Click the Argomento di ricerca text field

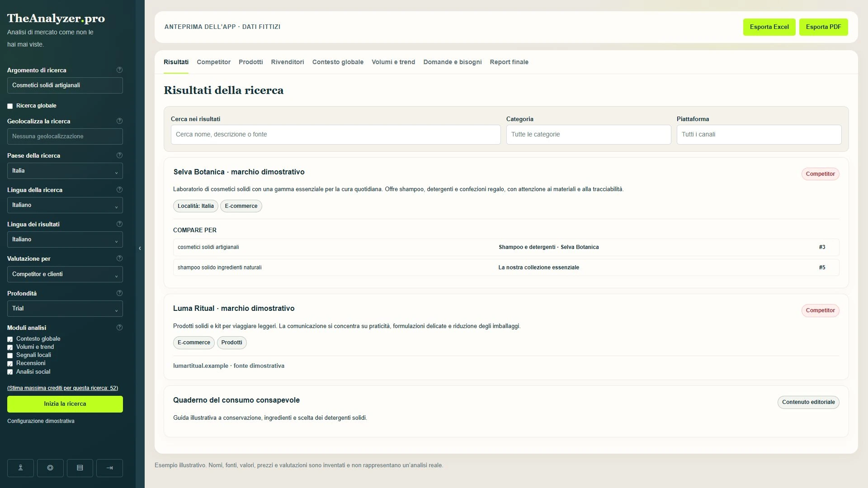(x=65, y=85)
